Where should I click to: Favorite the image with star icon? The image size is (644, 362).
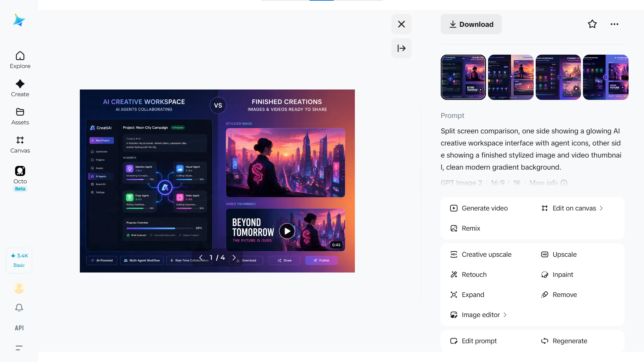[592, 24]
